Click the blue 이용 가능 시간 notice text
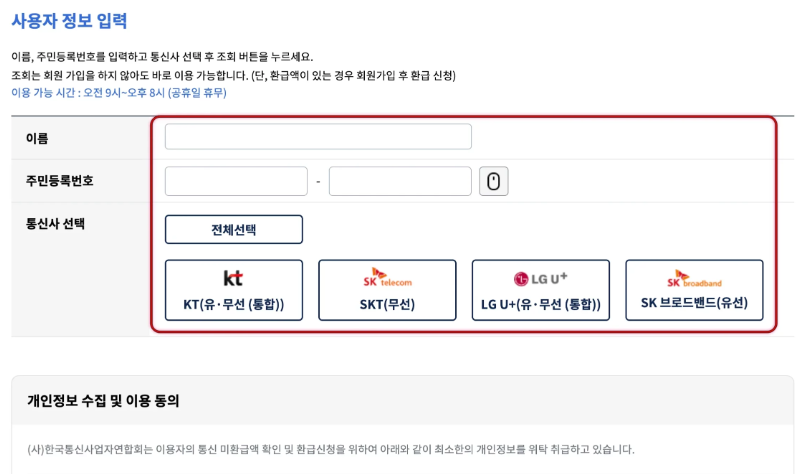799x474 pixels. [x=119, y=93]
